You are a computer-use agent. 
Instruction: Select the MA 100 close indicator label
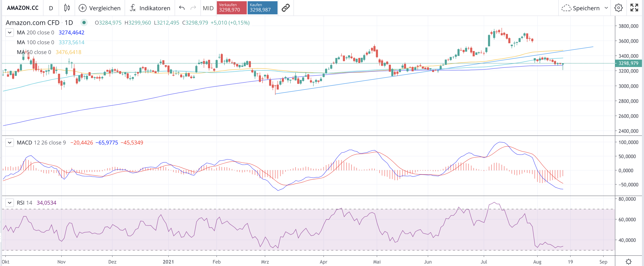pyautogui.click(x=35, y=42)
